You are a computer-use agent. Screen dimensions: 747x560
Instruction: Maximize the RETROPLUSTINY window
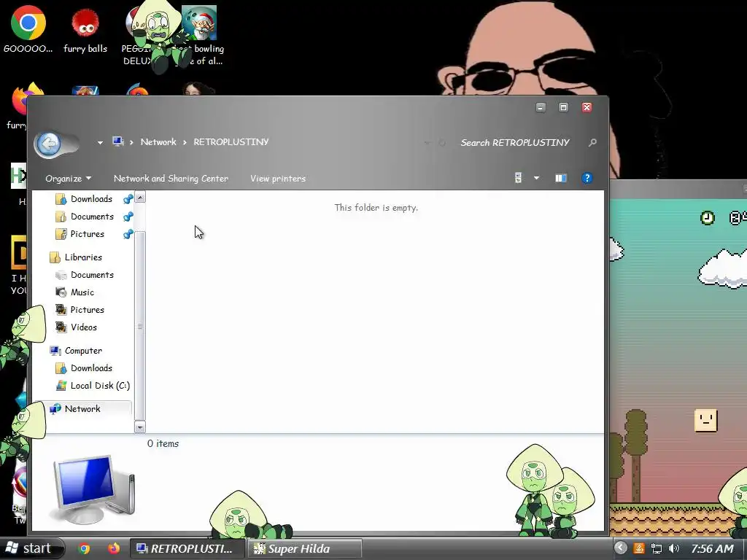point(563,108)
